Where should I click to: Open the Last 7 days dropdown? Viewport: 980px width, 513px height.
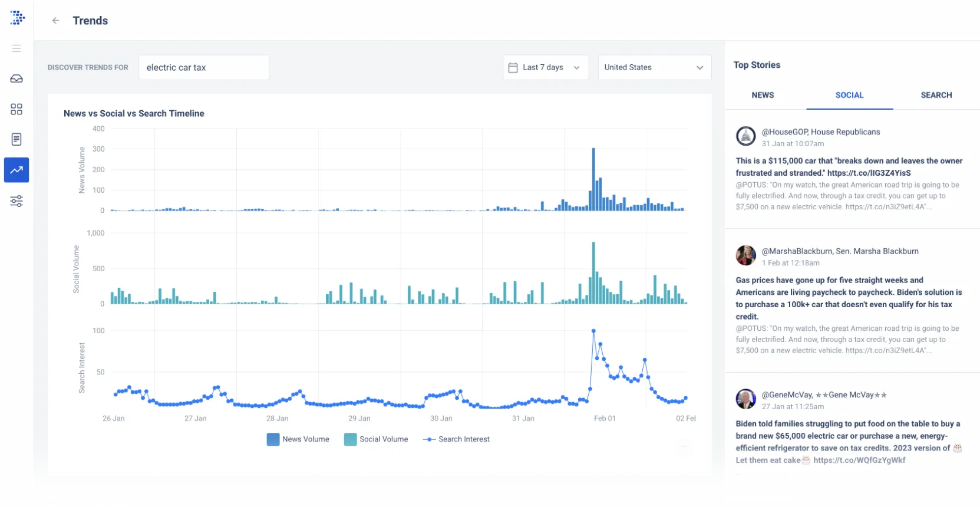[x=546, y=67]
